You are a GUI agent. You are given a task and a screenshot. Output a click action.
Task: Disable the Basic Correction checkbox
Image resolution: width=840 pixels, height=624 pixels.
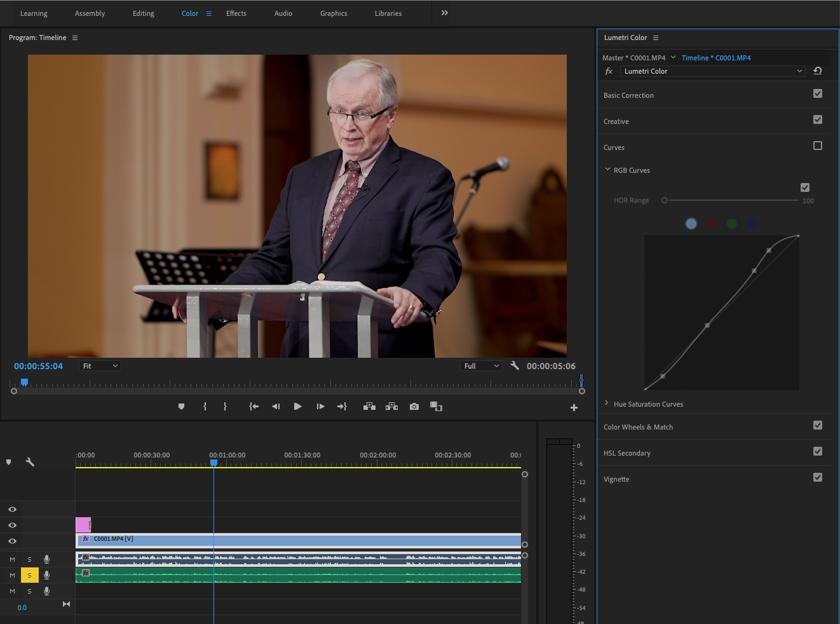818,94
